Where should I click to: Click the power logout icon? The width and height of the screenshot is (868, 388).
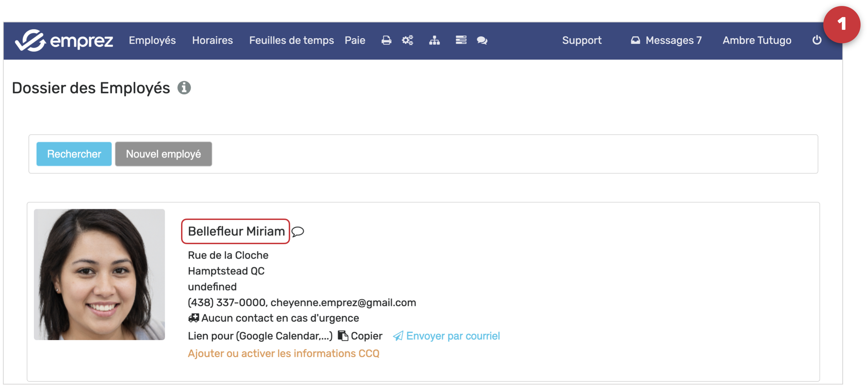(x=816, y=40)
